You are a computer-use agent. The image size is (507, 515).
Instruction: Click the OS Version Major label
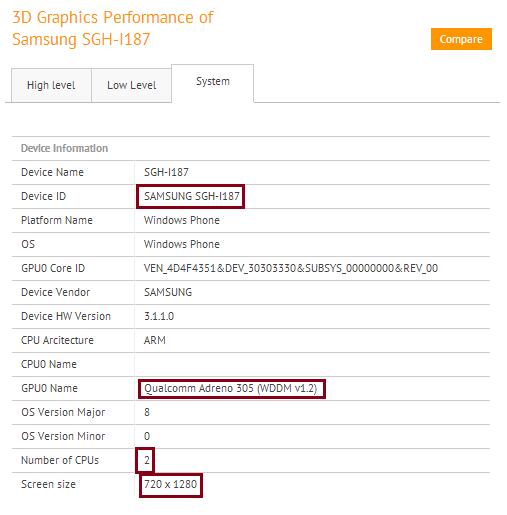click(x=63, y=412)
